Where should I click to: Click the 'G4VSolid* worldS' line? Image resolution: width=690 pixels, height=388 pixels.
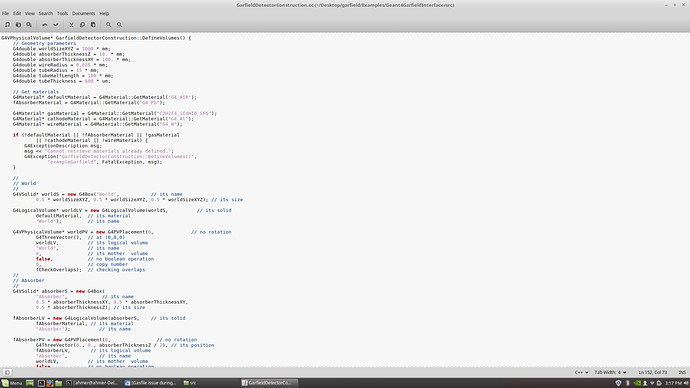pyautogui.click(x=97, y=194)
